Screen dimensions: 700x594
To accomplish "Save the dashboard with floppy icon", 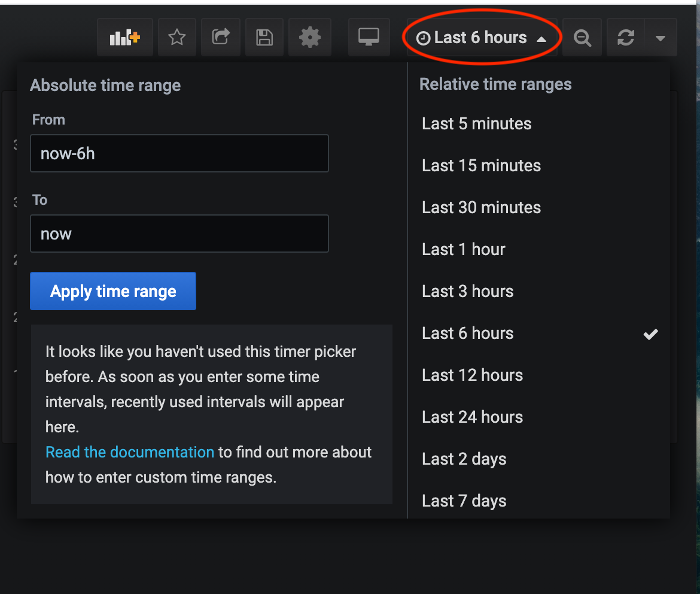I will point(264,38).
